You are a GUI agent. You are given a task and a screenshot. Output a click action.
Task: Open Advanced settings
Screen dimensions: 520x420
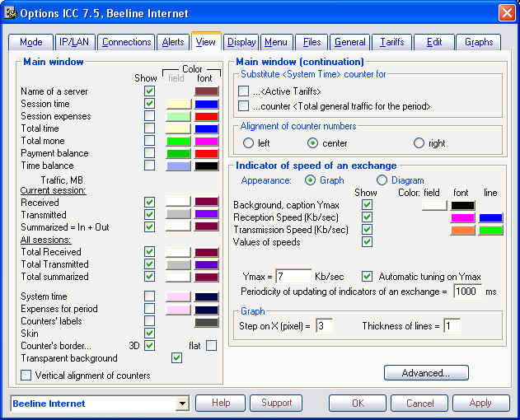[x=426, y=373]
